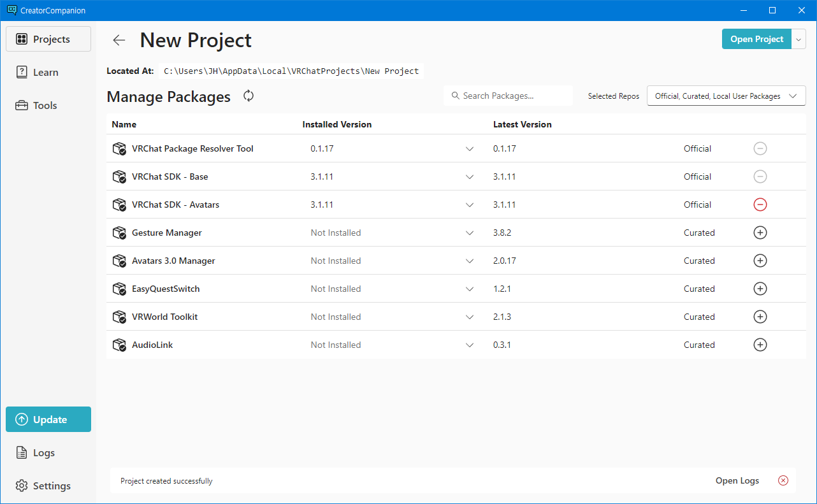The image size is (817, 504).
Task: Expand the arrow next to Open Project
Action: pyautogui.click(x=799, y=39)
